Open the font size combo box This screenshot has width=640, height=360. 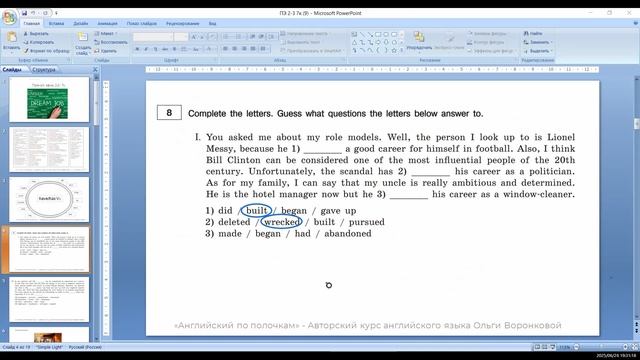(x=181, y=37)
